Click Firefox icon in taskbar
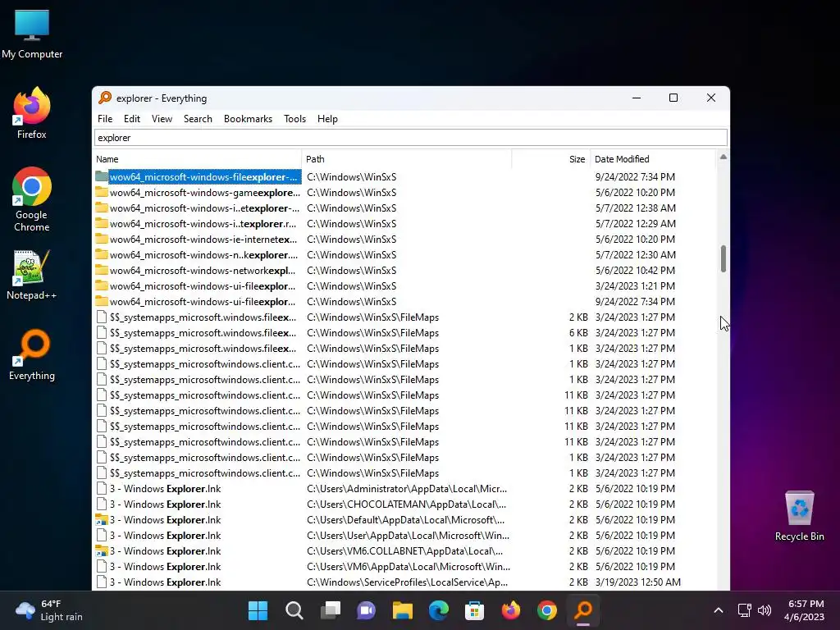Image resolution: width=840 pixels, height=630 pixels. click(x=510, y=610)
